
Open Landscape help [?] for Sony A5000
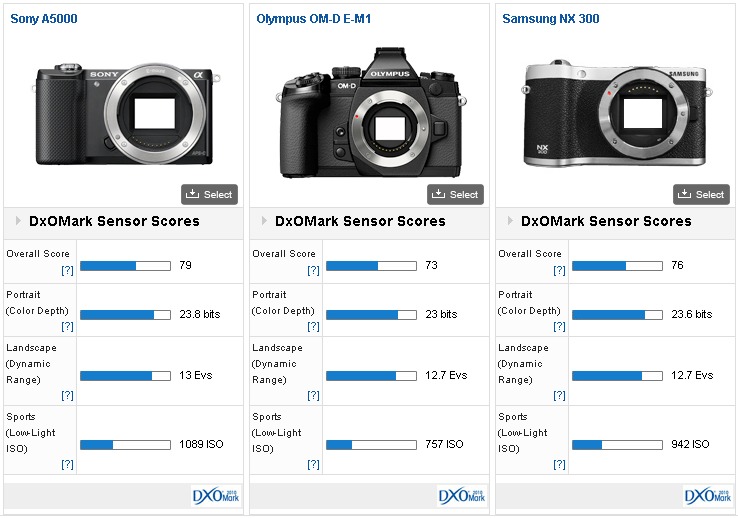coord(67,396)
